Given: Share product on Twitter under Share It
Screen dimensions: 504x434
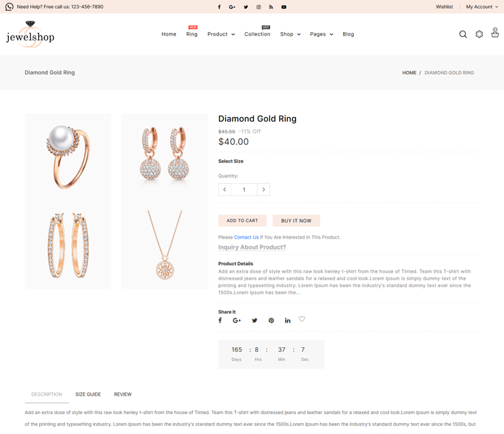Looking at the screenshot, I should coord(254,321).
